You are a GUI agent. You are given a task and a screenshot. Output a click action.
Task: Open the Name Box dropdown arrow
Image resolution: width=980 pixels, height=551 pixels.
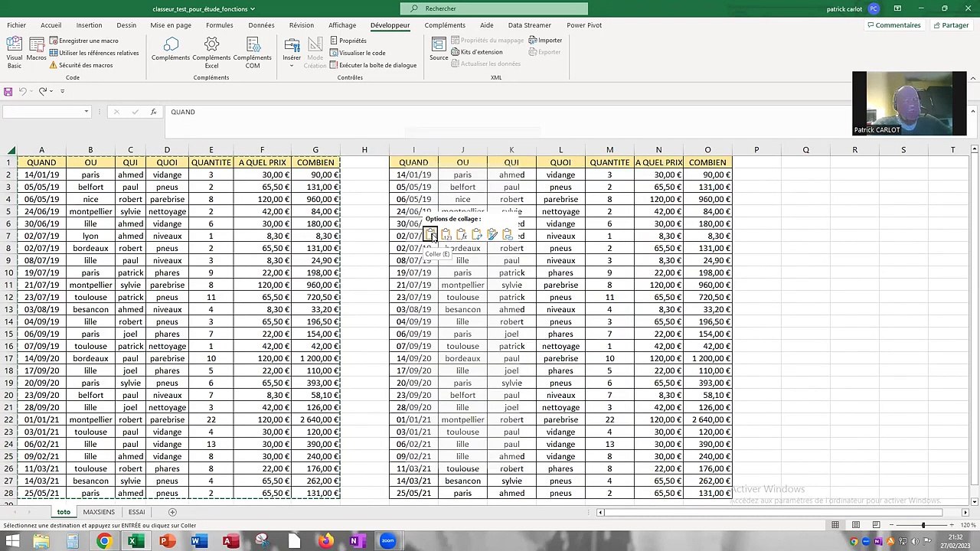click(87, 112)
